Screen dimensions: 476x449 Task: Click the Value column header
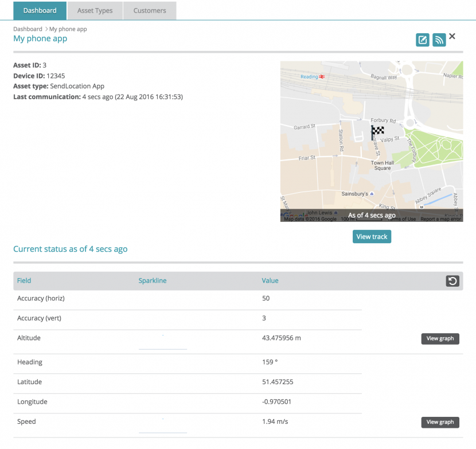point(270,280)
